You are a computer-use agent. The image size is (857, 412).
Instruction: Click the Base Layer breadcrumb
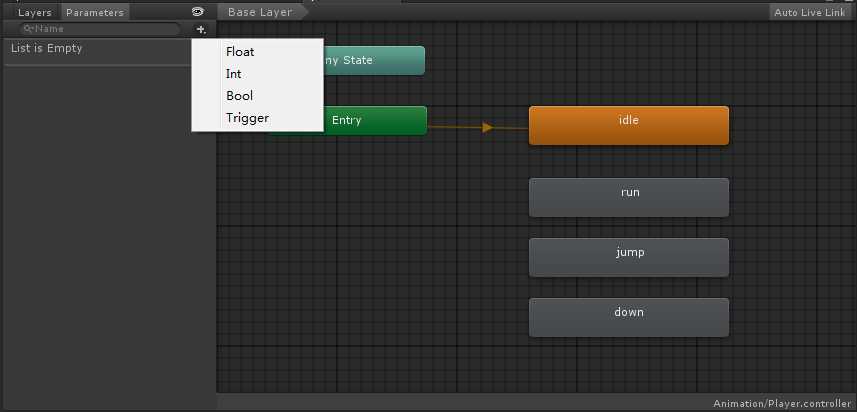click(x=261, y=12)
